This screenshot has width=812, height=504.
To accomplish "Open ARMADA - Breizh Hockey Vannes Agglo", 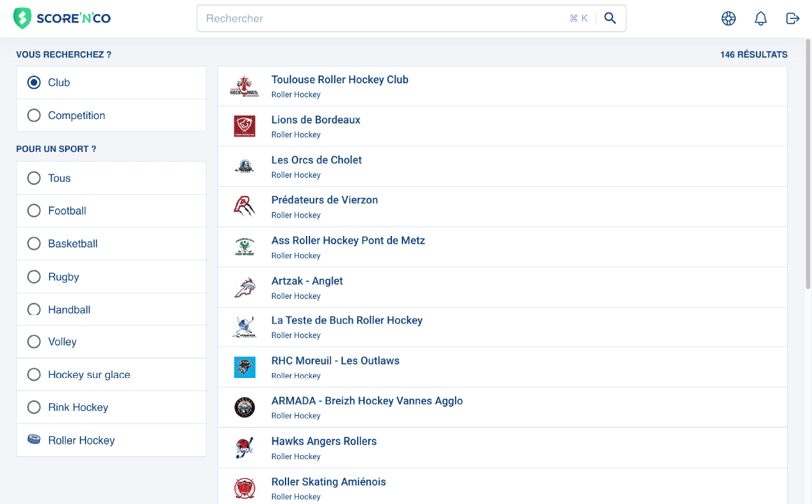I will point(367,401).
